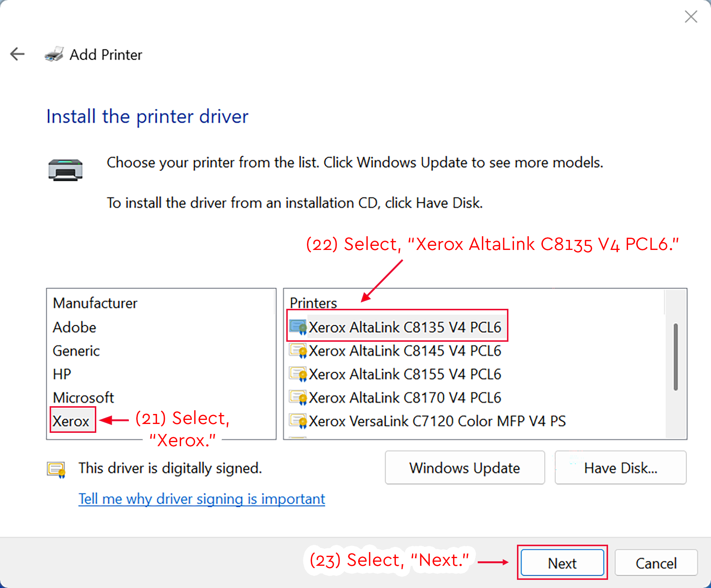Select HP manufacturer

click(62, 374)
